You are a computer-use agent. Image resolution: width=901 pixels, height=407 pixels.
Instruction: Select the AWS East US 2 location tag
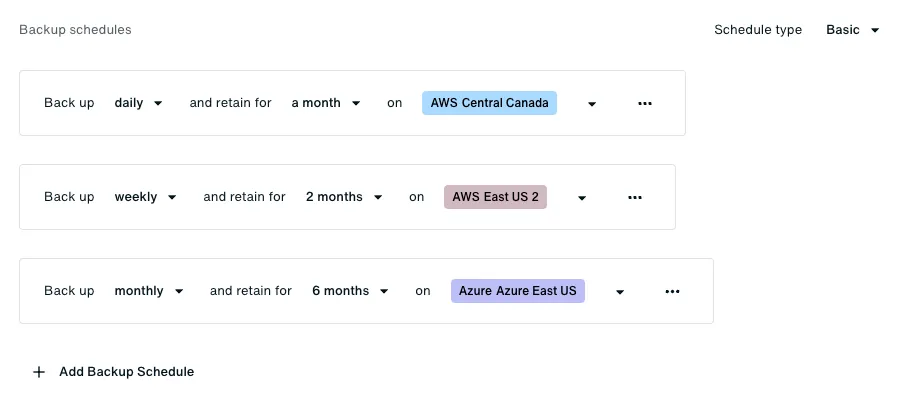click(x=495, y=197)
